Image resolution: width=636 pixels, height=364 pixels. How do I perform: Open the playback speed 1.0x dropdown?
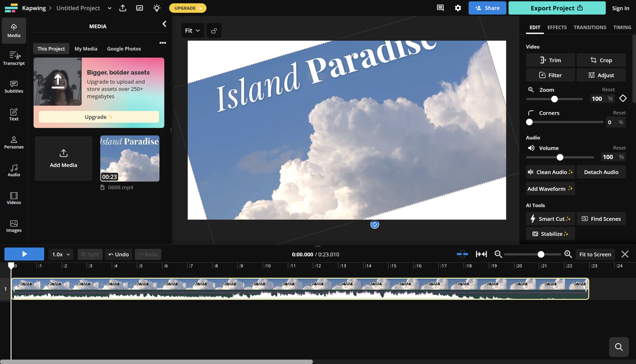tap(61, 254)
